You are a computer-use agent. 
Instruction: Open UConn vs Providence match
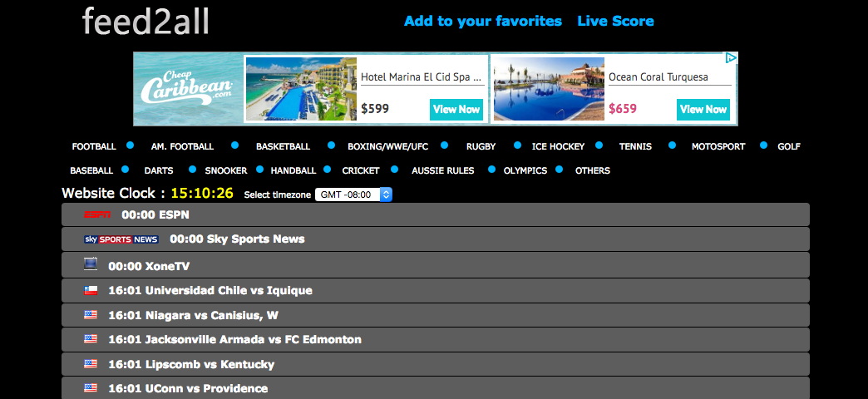point(435,388)
